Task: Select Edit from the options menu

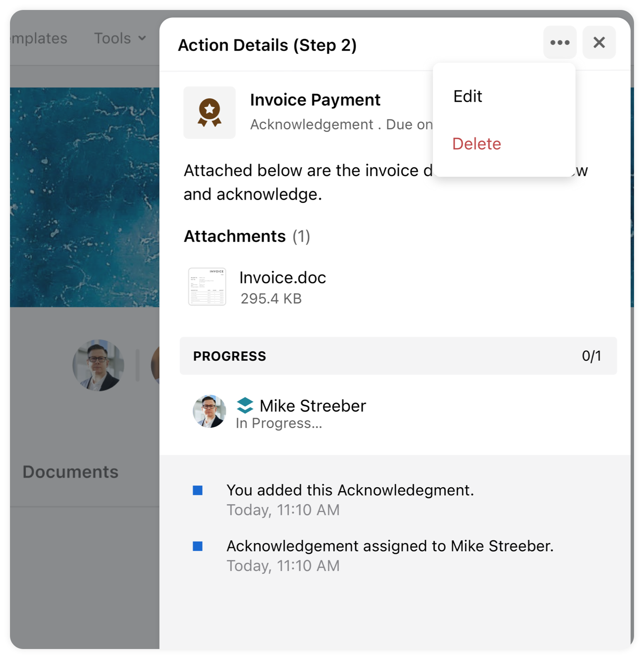Action: pyautogui.click(x=468, y=96)
